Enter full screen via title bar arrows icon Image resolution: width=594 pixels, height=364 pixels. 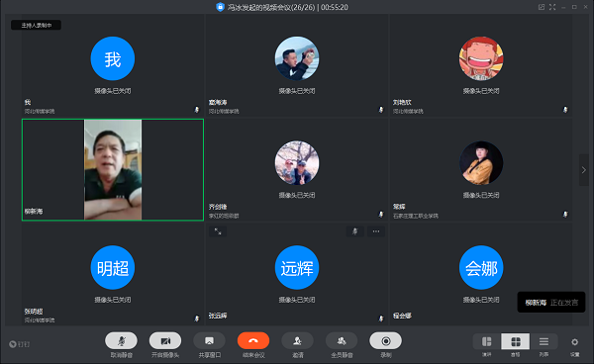[552, 7]
